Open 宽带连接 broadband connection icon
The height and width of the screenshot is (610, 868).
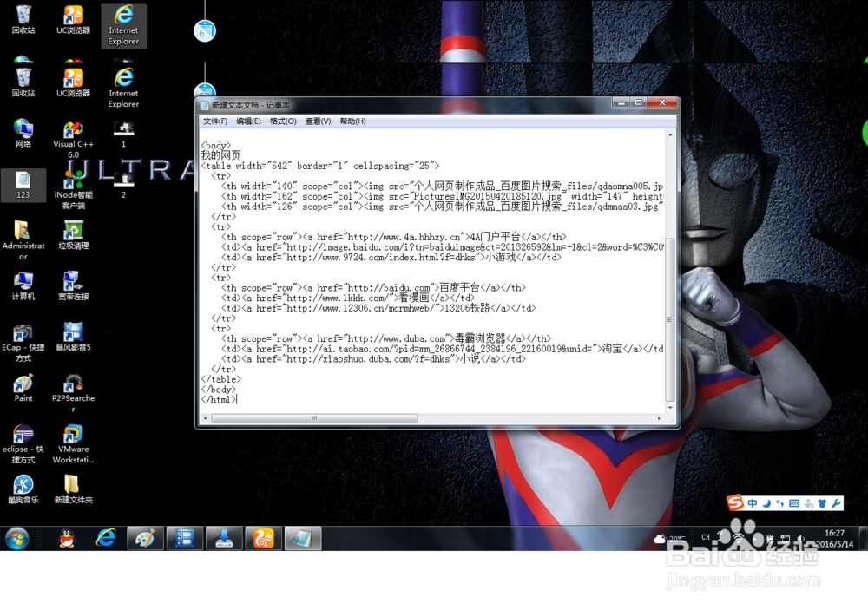click(x=73, y=286)
